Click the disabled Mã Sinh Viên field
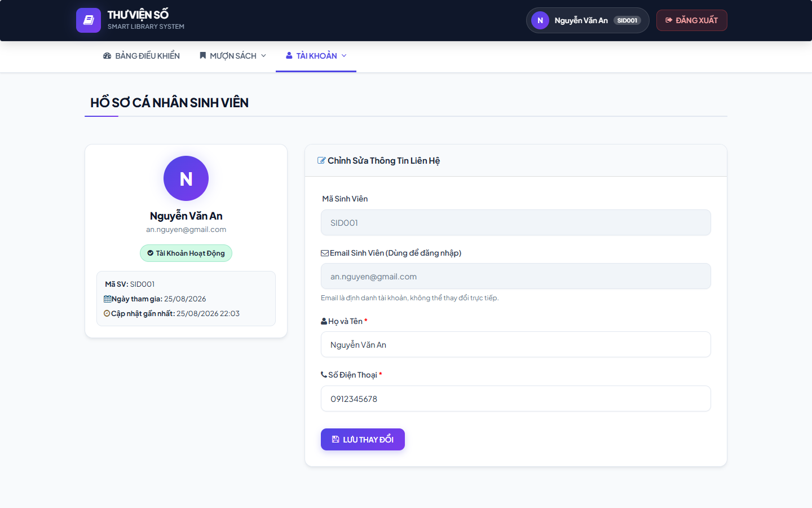The width and height of the screenshot is (812, 508). tap(515, 222)
